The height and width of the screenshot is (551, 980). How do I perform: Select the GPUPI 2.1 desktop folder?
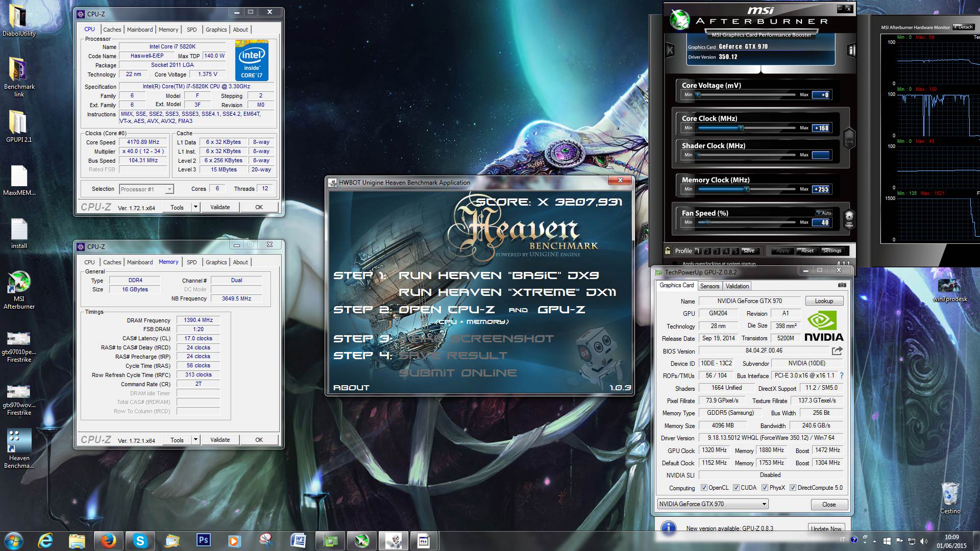pos(19,126)
